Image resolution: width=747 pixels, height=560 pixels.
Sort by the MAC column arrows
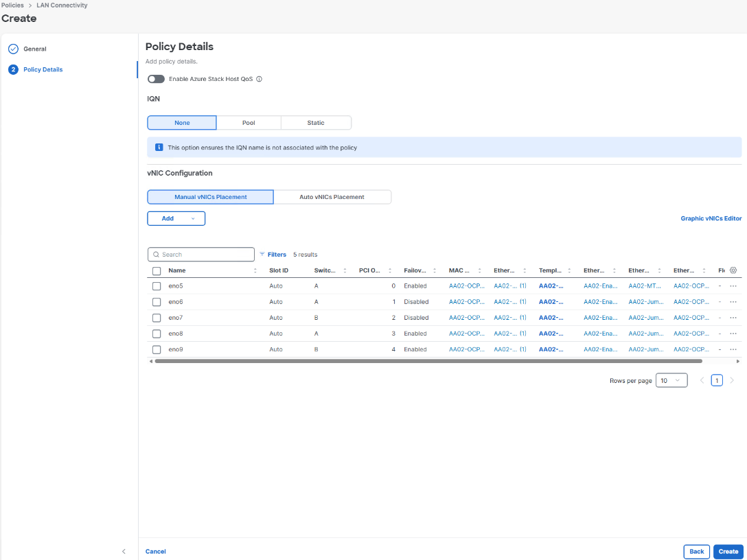(480, 270)
